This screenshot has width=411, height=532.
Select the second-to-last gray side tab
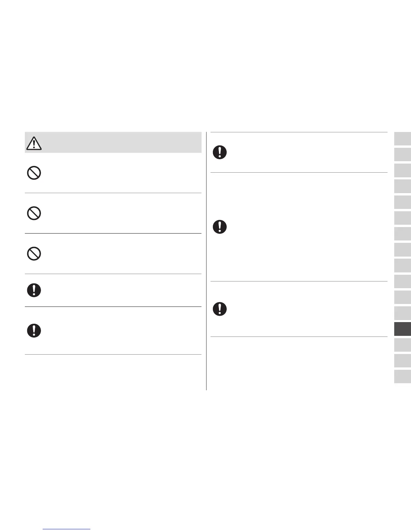pos(402,361)
